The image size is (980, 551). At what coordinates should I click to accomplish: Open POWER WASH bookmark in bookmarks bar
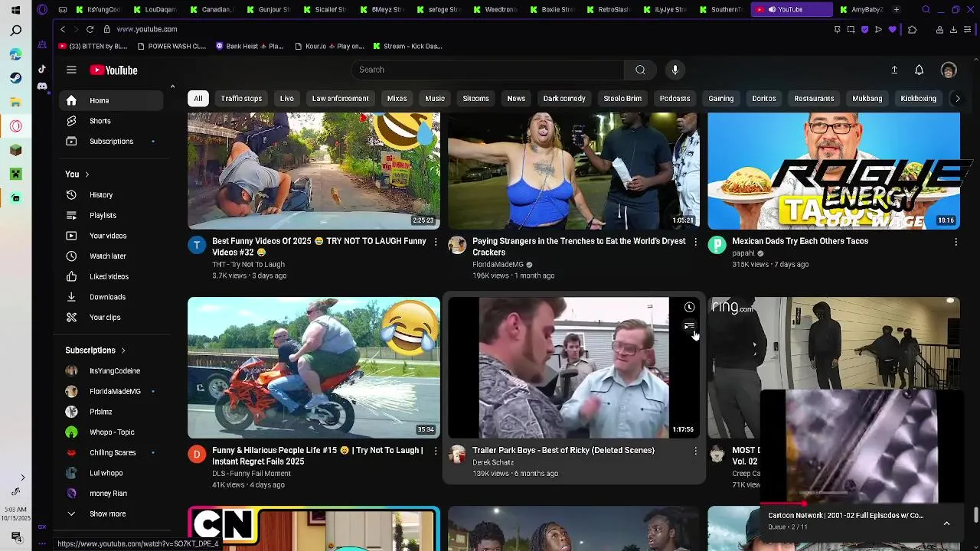coord(171,46)
